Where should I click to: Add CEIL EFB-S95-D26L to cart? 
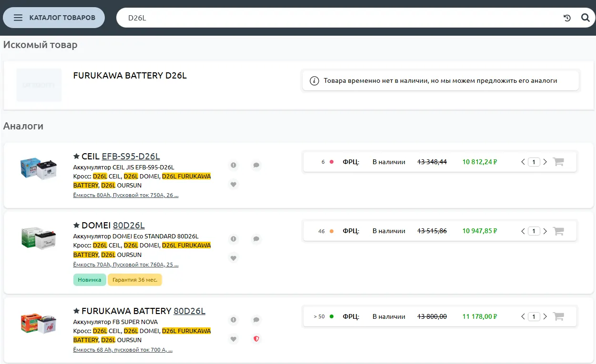(558, 162)
